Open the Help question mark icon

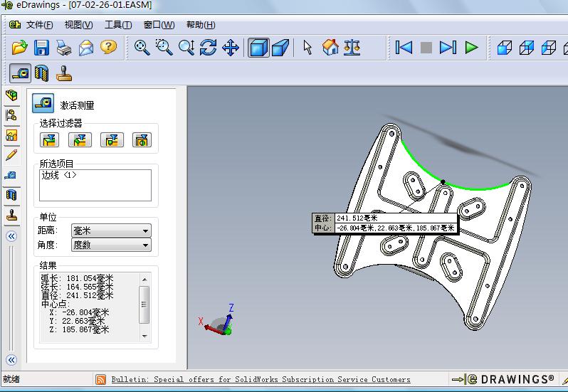pyautogui.click(x=108, y=47)
